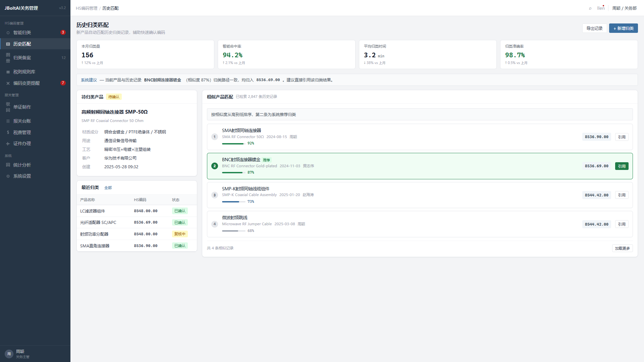This screenshot has width=644, height=362.
Task: Click HS code 8544.42.00 on 微波射频跳线 card
Action: (597, 224)
